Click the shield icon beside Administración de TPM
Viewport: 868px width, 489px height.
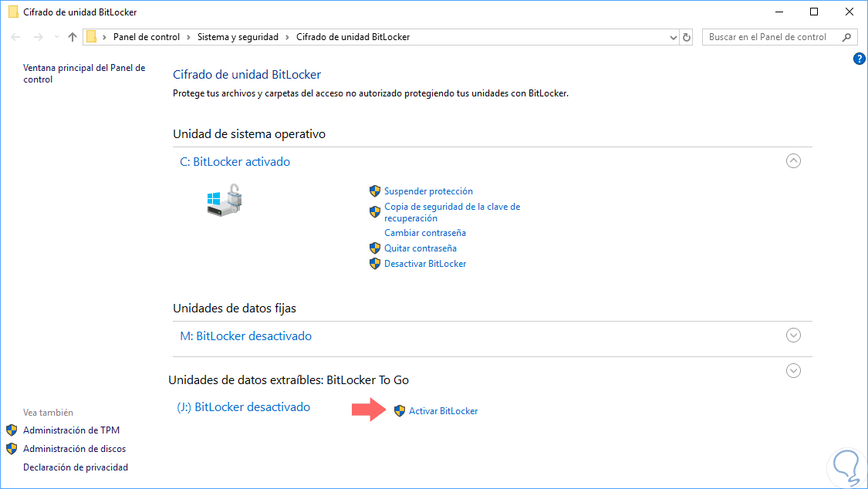click(x=12, y=430)
